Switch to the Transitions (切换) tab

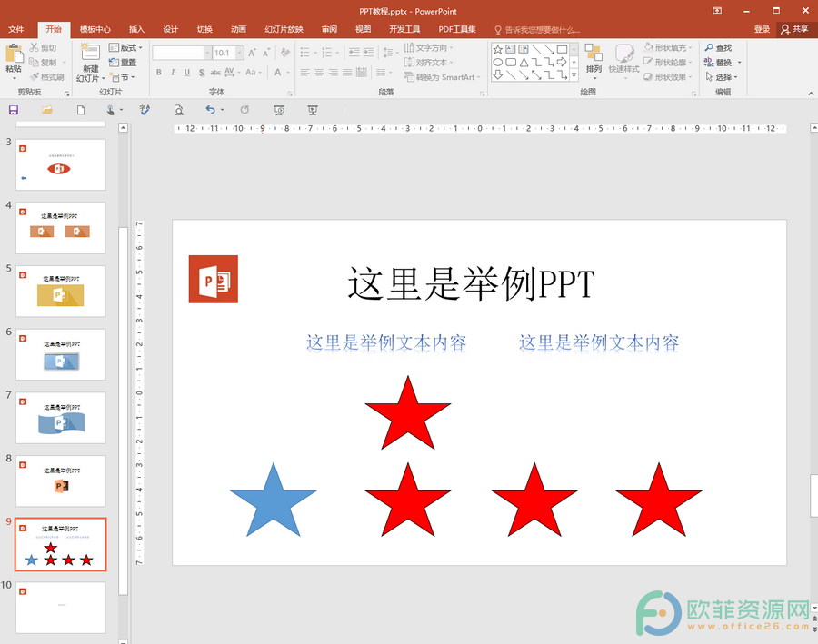(x=204, y=30)
